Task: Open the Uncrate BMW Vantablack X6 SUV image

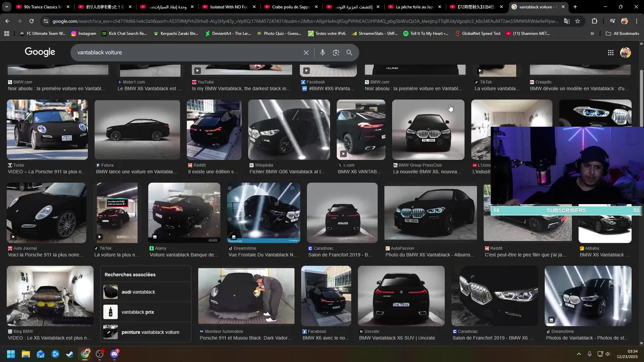Action: (401, 296)
